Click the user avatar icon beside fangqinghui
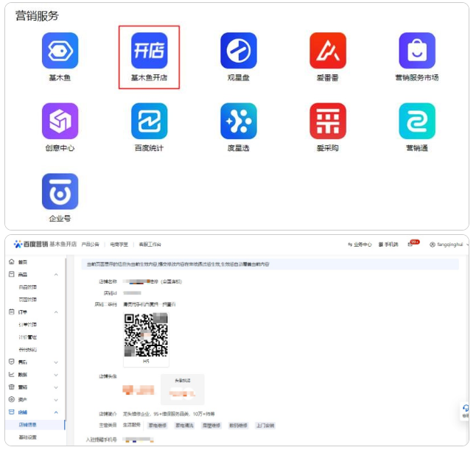 click(433, 245)
